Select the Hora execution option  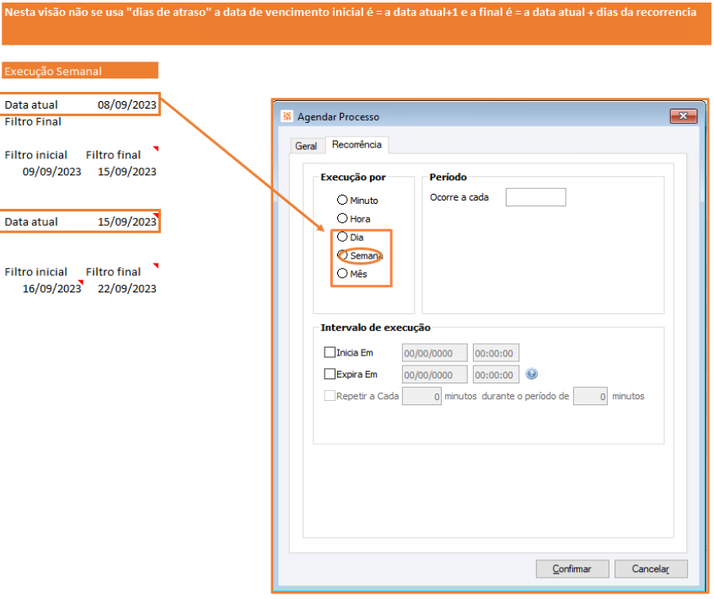point(342,218)
